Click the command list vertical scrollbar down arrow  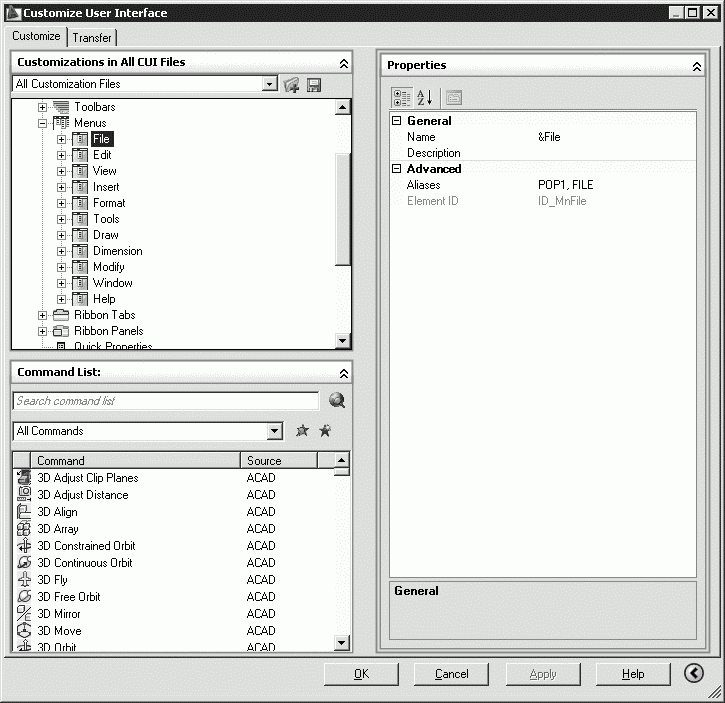click(x=342, y=643)
